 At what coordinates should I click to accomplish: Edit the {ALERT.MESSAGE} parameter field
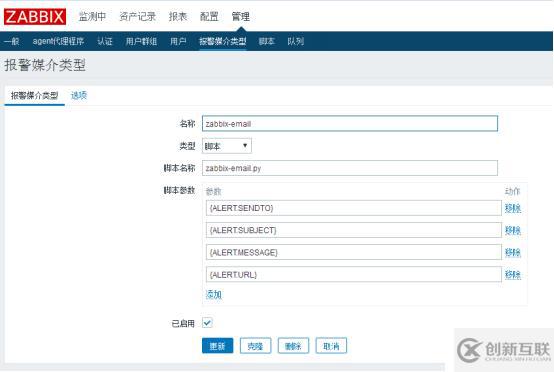(x=354, y=253)
